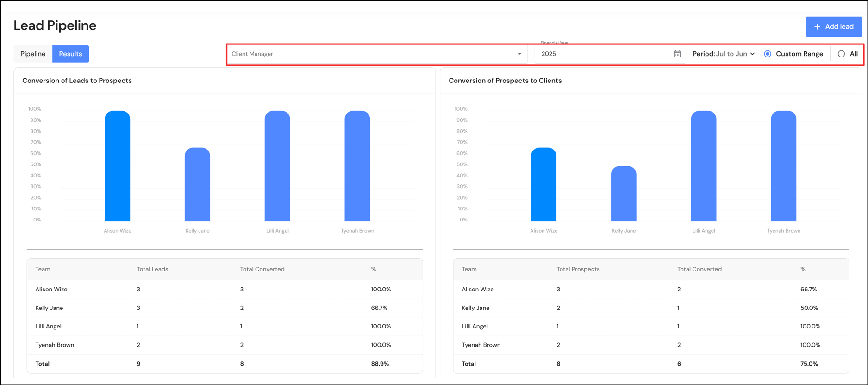This screenshot has width=868, height=385.
Task: Click 'Tyenah Brown' row name in Leads table
Action: point(55,345)
